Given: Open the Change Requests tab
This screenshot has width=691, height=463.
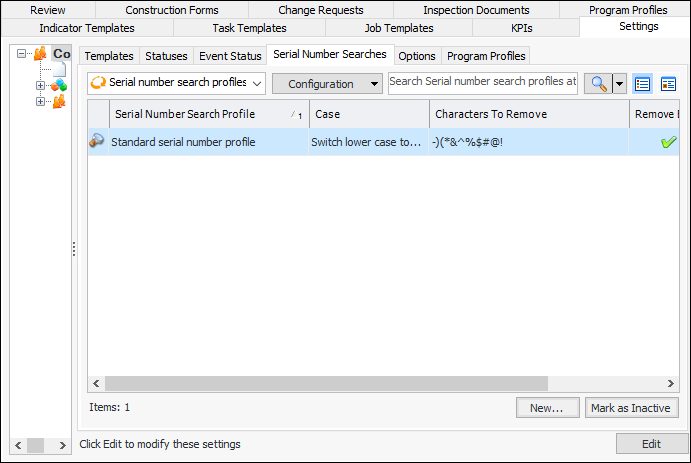Looking at the screenshot, I should 321,10.
